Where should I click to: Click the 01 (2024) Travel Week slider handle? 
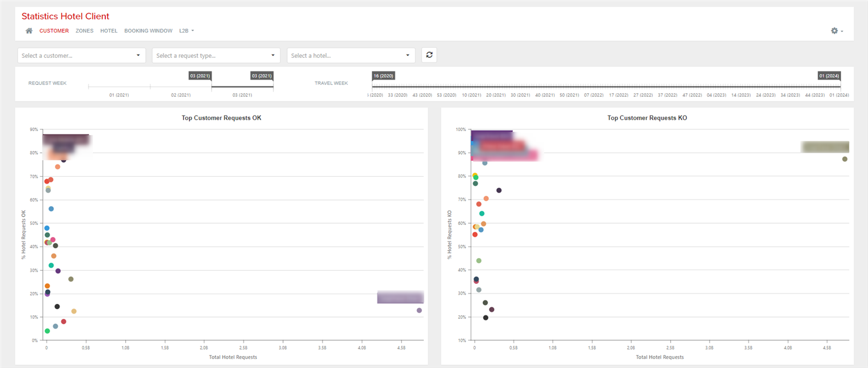[829, 76]
